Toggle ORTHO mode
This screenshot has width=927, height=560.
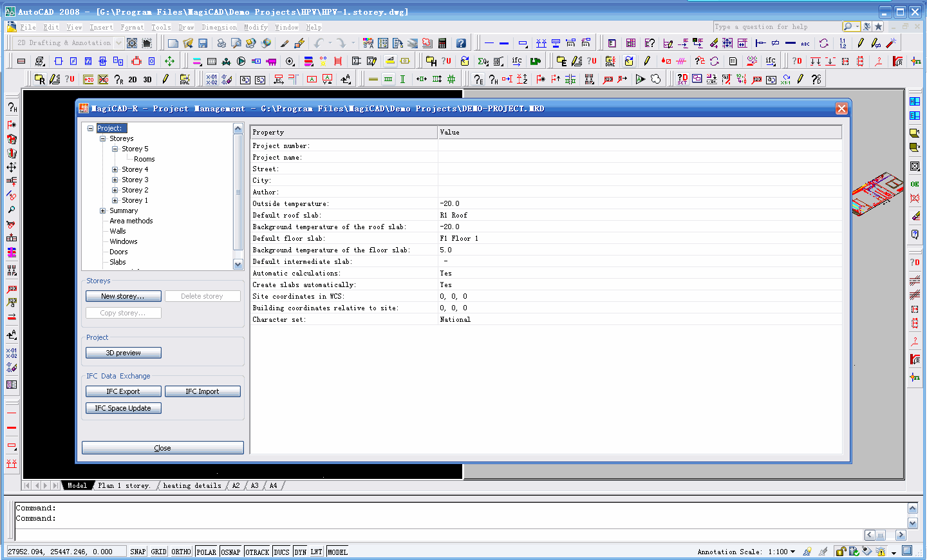181,552
